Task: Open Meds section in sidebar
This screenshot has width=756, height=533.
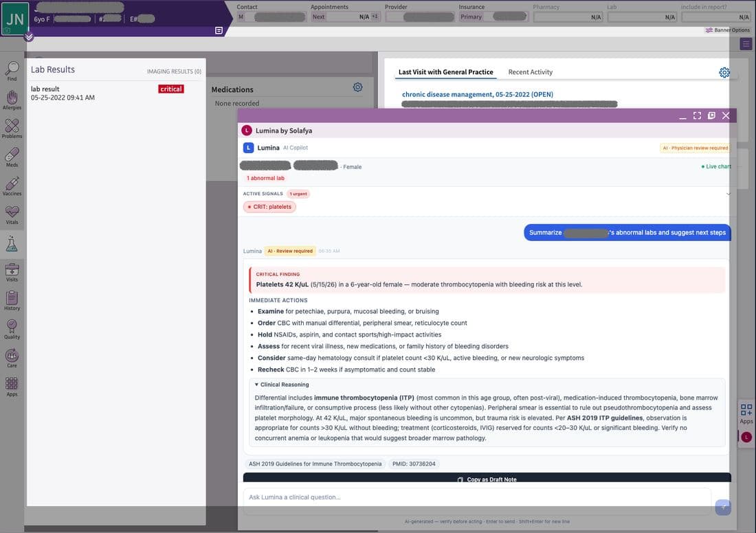Action: (x=12, y=157)
